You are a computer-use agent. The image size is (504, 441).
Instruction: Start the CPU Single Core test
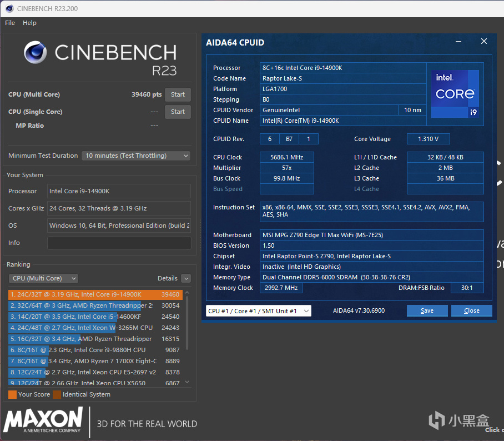[x=178, y=112]
